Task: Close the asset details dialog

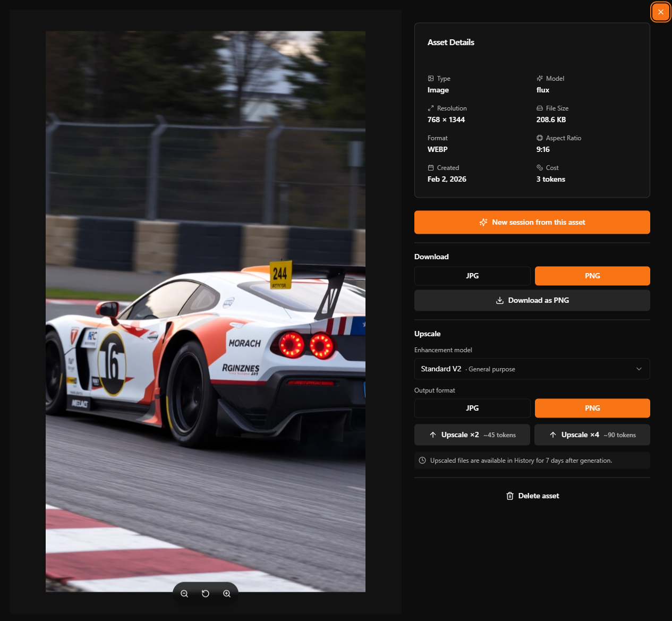Action: pos(660,12)
